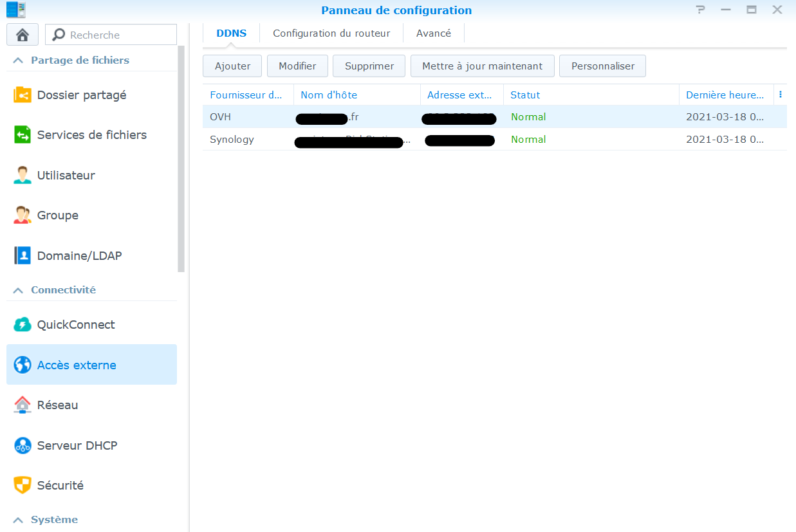Viewport: 796px width, 532px height.
Task: Open Services de fichiers icon
Action: pyautogui.click(x=23, y=135)
